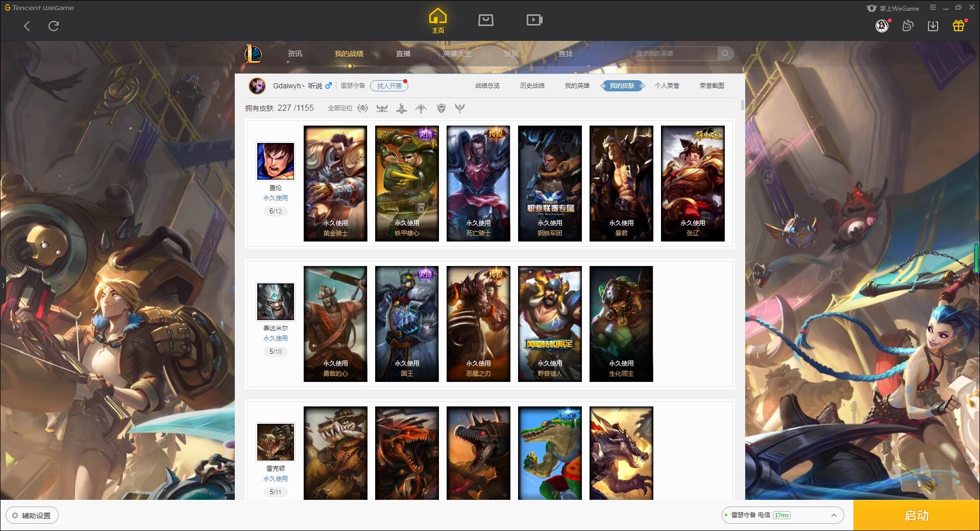This screenshot has height=531, width=980.
Task: Open the 张辽 skin card
Action: click(693, 183)
